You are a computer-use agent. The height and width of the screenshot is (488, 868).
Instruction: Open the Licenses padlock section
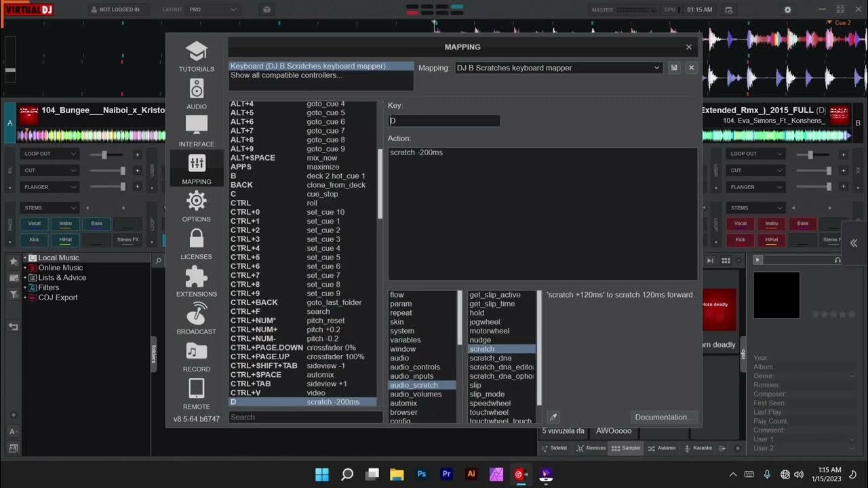(x=197, y=243)
